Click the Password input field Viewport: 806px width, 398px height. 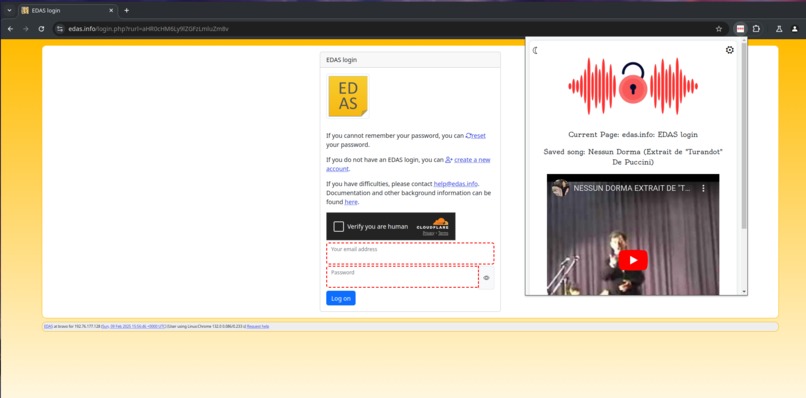pos(402,277)
